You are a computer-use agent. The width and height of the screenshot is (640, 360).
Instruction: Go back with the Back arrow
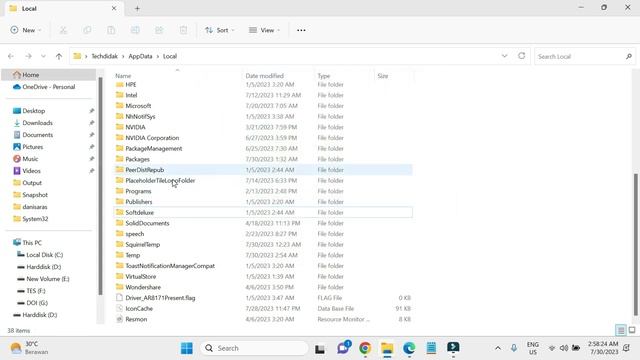11,56
